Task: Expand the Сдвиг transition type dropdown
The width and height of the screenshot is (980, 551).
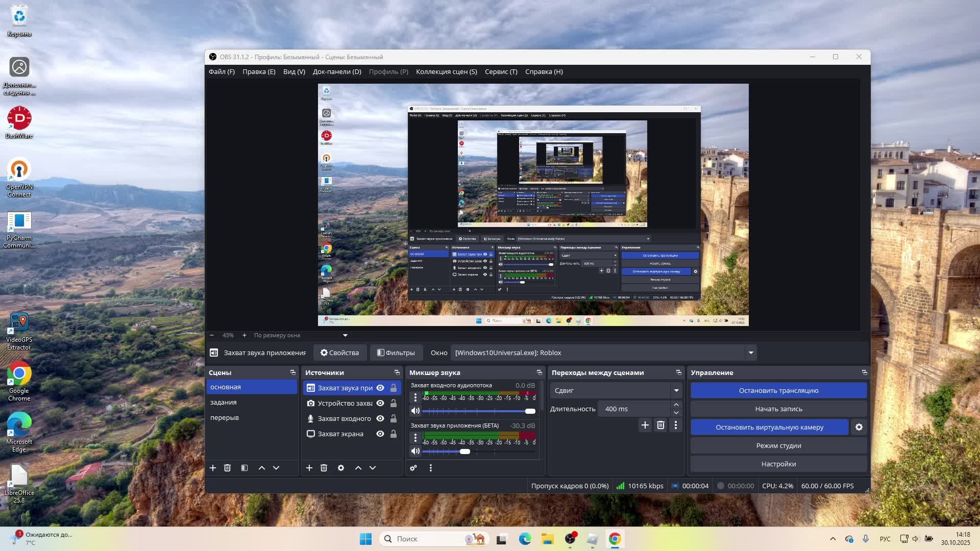Action: (x=676, y=390)
